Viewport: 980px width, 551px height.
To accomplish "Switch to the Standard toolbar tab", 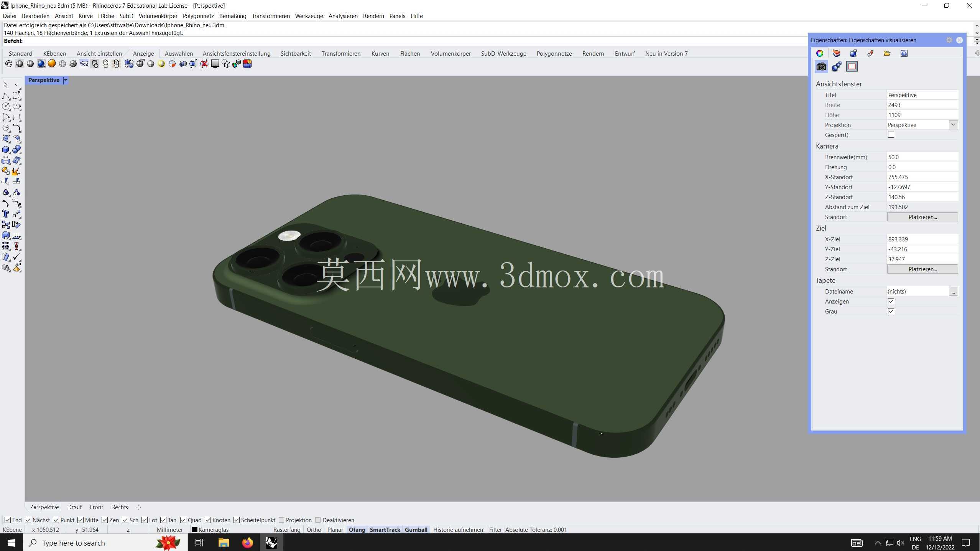I will tap(20, 53).
